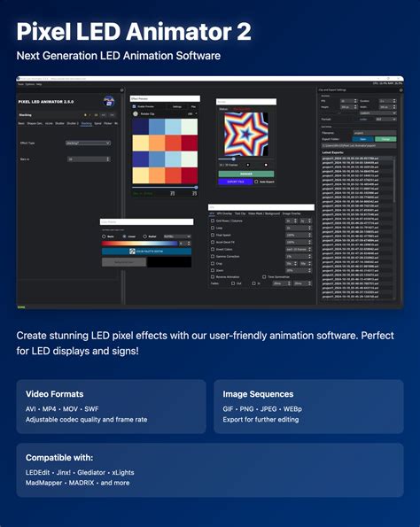Select the first file in Latest Exports list
The height and width of the screenshot is (527, 420).
coord(357,158)
